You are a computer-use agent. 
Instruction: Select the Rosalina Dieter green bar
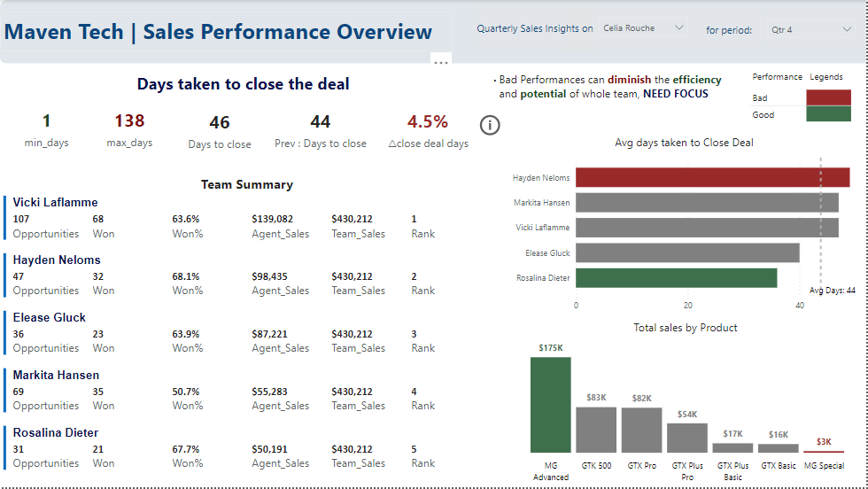pyautogui.click(x=676, y=278)
